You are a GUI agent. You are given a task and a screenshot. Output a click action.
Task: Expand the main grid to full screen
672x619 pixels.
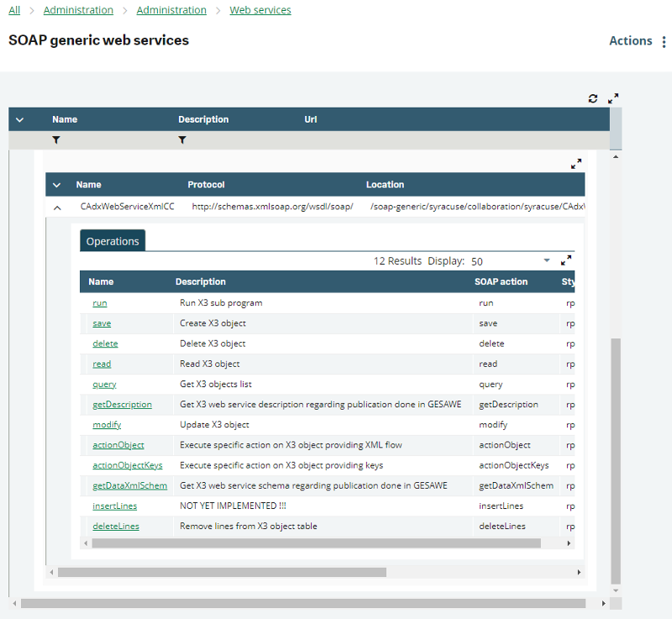(x=612, y=98)
